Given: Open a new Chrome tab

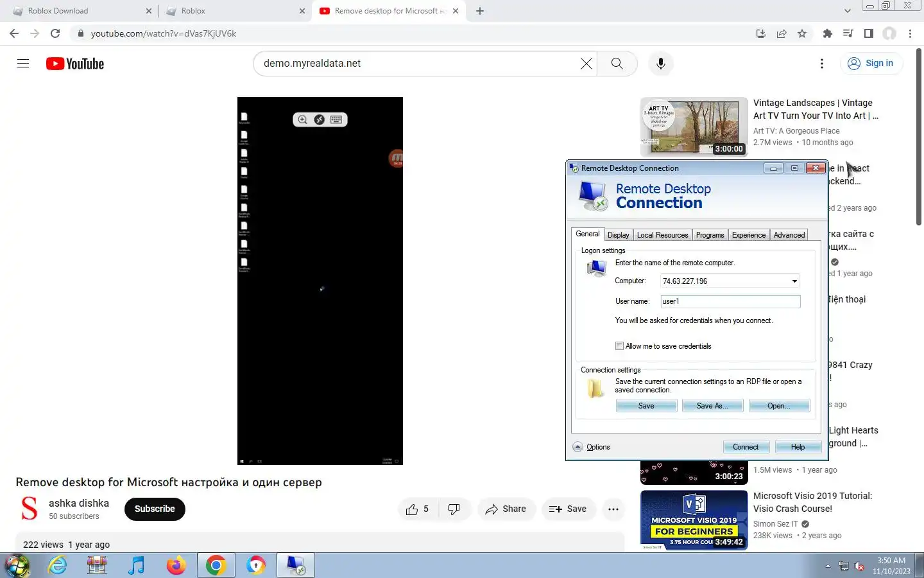Looking at the screenshot, I should 480,10.
